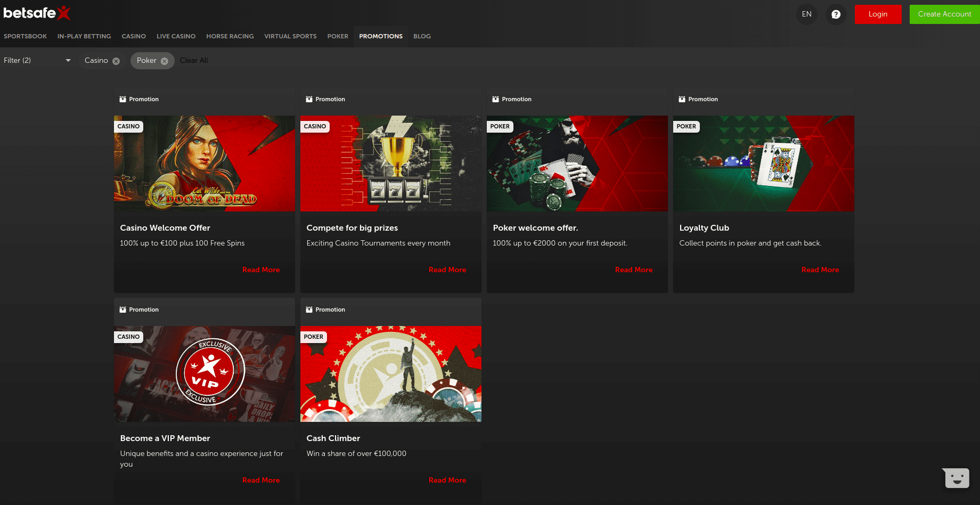
Task: Click gift icon on Poker welcome offer card
Action: pyautogui.click(x=496, y=99)
